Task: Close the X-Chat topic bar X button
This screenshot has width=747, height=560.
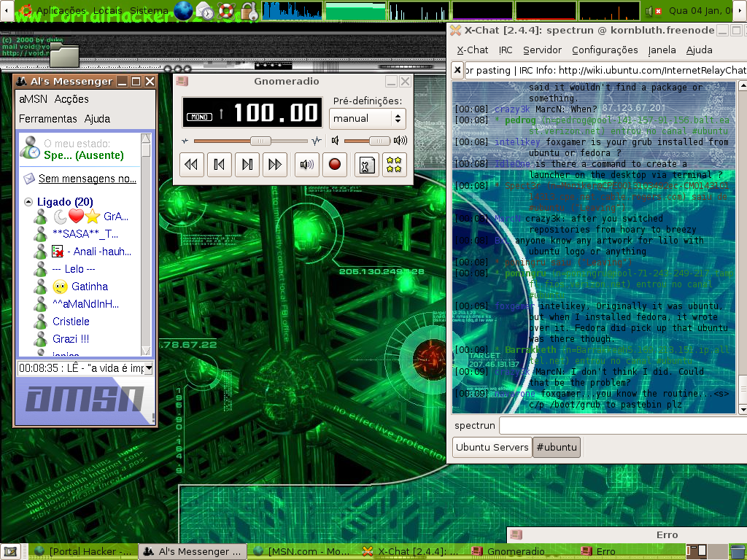Action: [457, 71]
